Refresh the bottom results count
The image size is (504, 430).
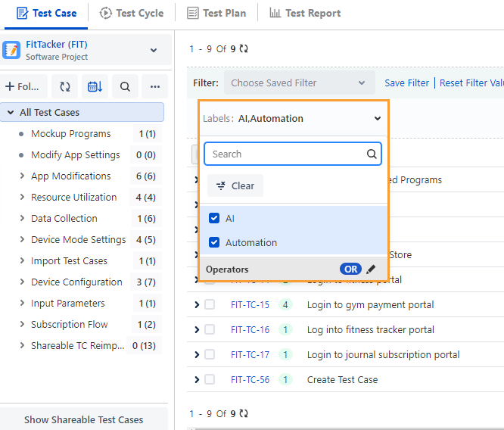point(244,413)
